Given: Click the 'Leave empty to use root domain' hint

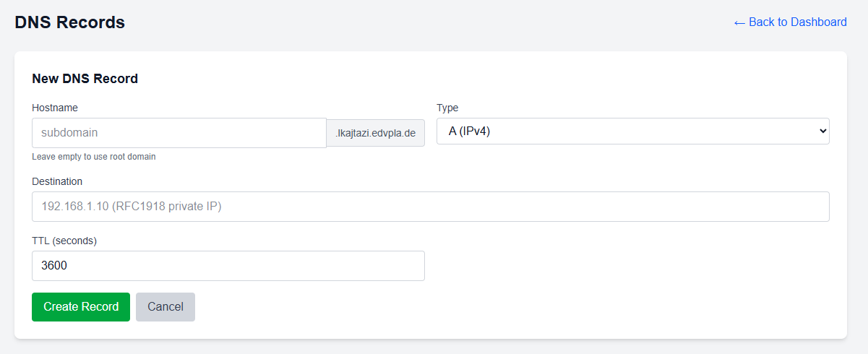Looking at the screenshot, I should 94,157.
